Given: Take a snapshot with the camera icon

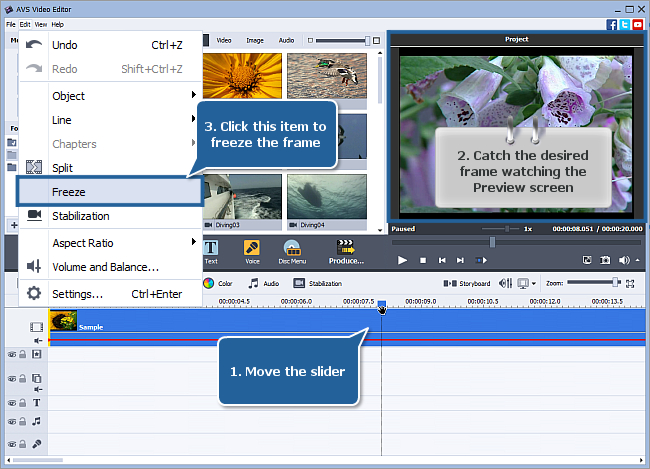Looking at the screenshot, I should click(605, 260).
